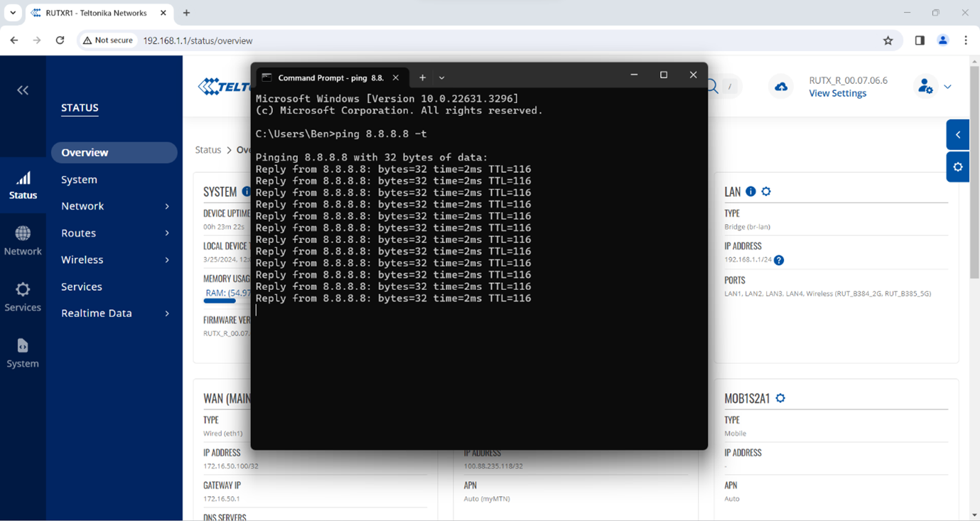Open MOB1S2A1 settings gear icon
This screenshot has height=521, width=980.
(780, 399)
